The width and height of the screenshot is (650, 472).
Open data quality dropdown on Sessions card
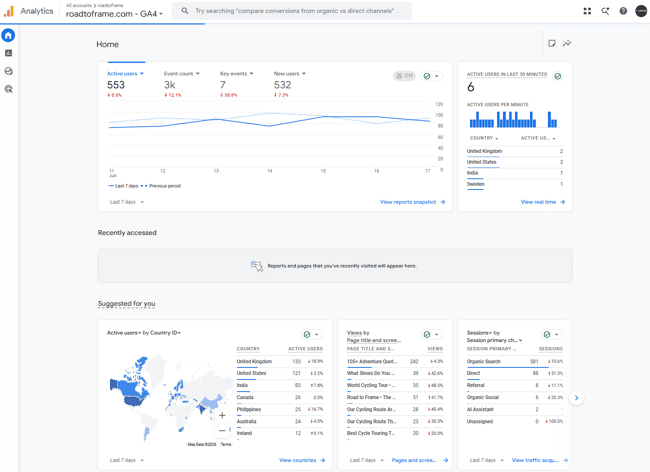(x=552, y=334)
